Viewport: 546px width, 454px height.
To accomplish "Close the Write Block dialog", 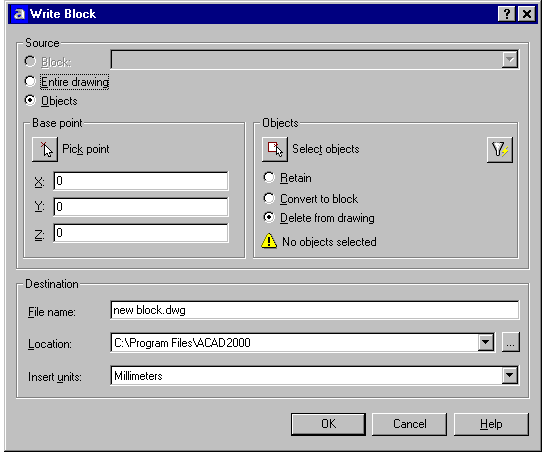I will coord(527,14).
